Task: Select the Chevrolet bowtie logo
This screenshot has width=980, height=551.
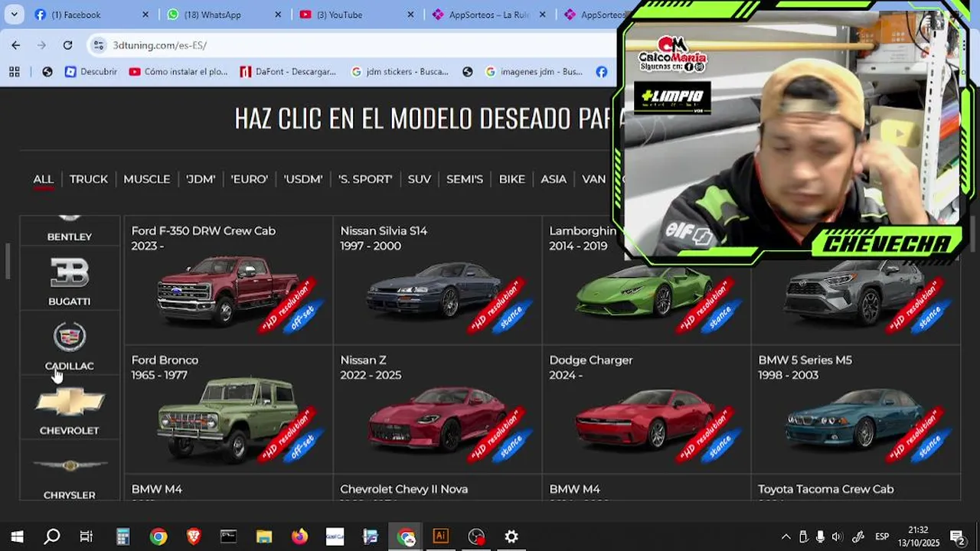Action: (70, 402)
